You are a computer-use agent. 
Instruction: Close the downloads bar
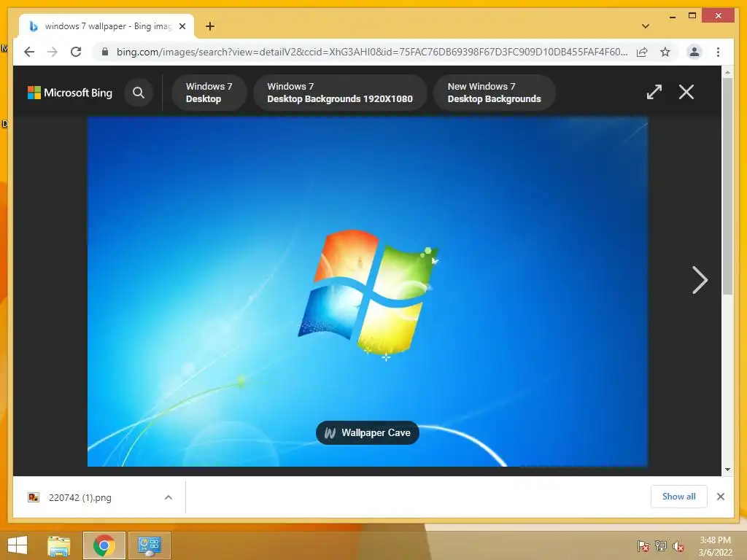click(x=721, y=497)
